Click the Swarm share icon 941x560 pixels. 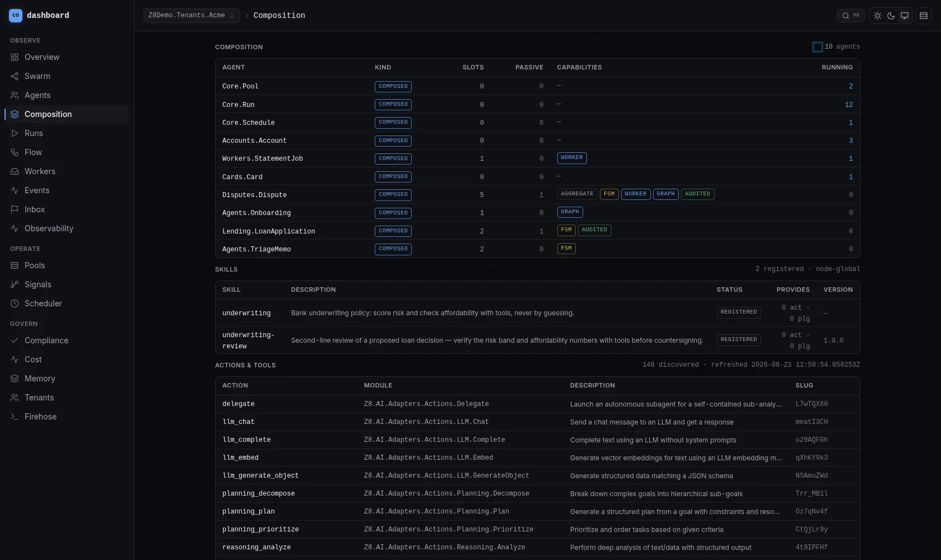pos(15,76)
